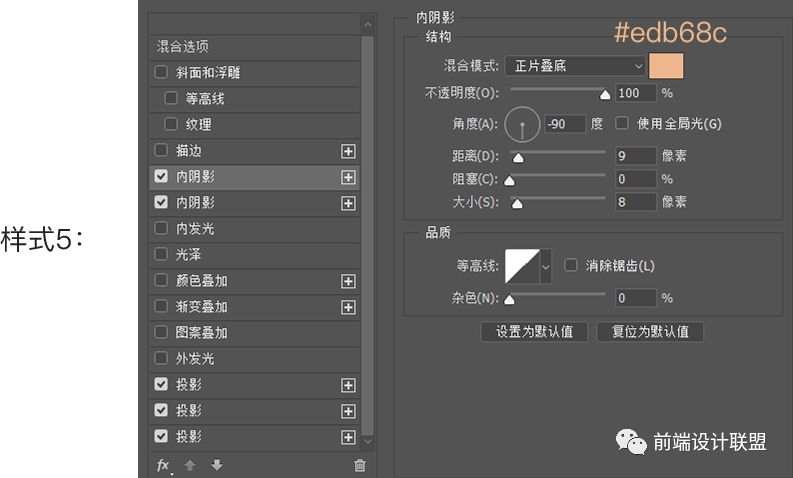Image resolution: width=793 pixels, height=478 pixels.
Task: Open the 等高线 contour picker arrow
Action: click(x=546, y=266)
